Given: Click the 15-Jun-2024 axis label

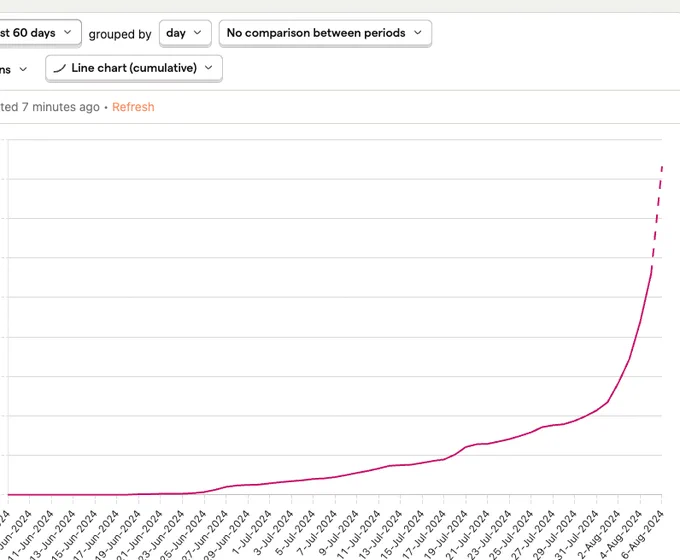Looking at the screenshot, I should click(x=74, y=535).
